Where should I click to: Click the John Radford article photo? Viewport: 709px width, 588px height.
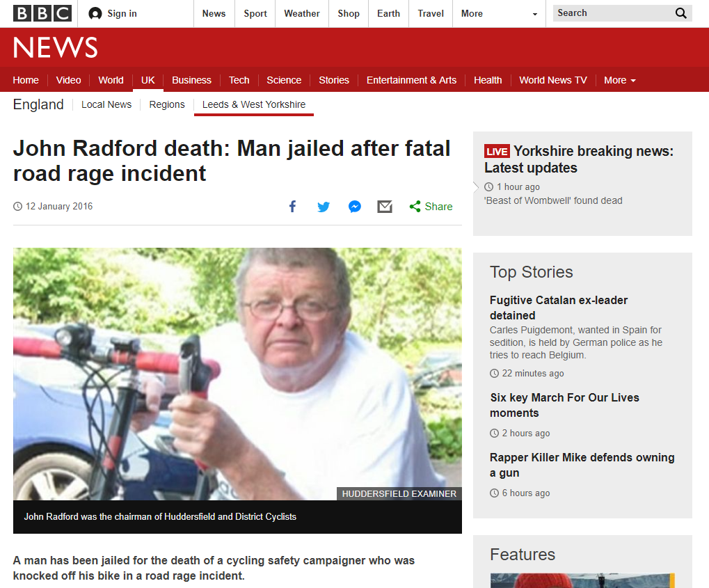pos(237,374)
